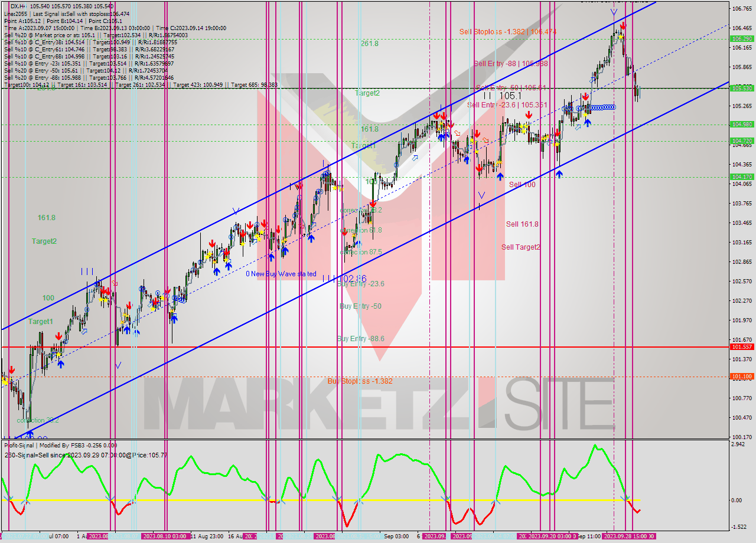Click the 104.630 price axis tag
756x543 pixels.
point(742,140)
